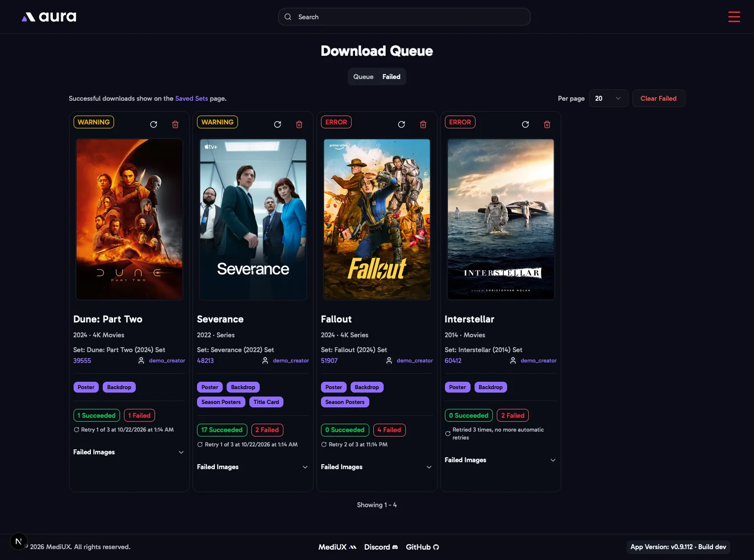Retry the Dune: Part Two download
This screenshot has height=560, width=754.
click(x=154, y=124)
